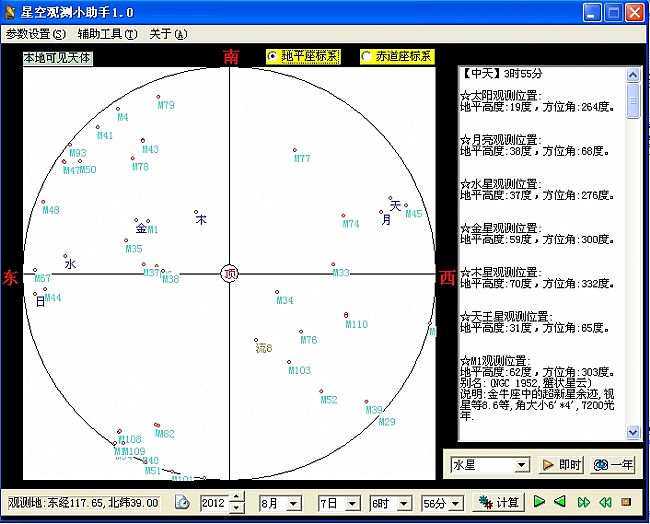
Task: Click the green play backward arrow
Action: coord(560,501)
